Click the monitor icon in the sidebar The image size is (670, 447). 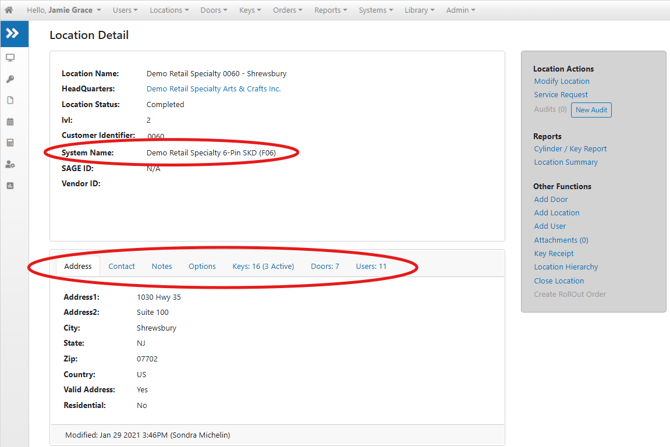(x=11, y=59)
